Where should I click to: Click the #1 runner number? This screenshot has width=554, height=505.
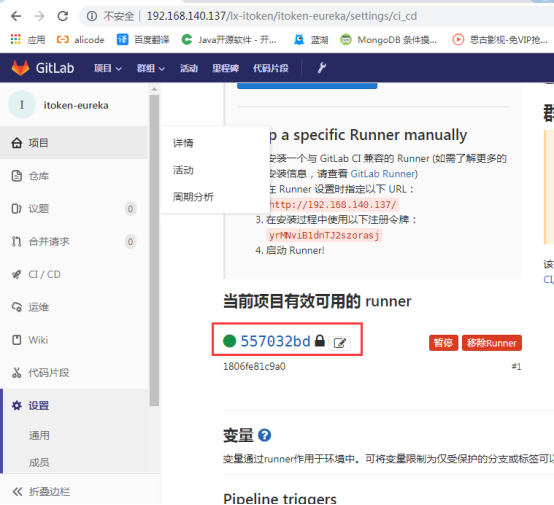[x=516, y=366]
